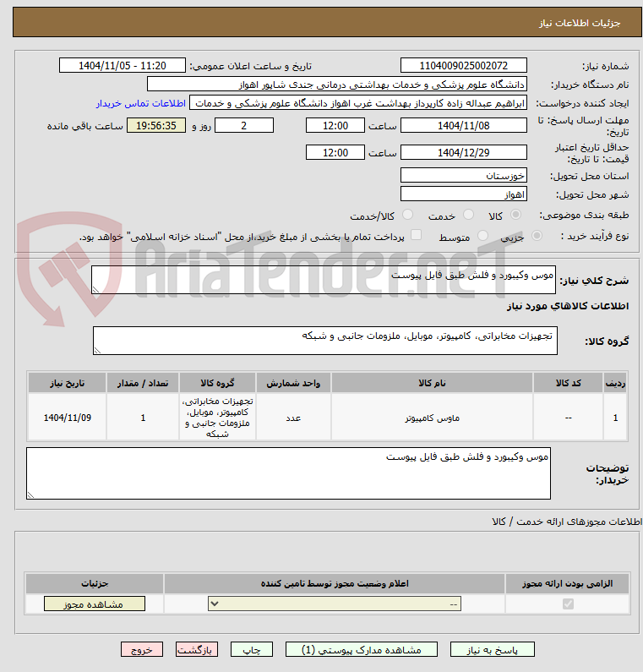Click the مهلت ارسال پاسخ time field
This screenshot has height=672, width=643.
click(x=335, y=126)
